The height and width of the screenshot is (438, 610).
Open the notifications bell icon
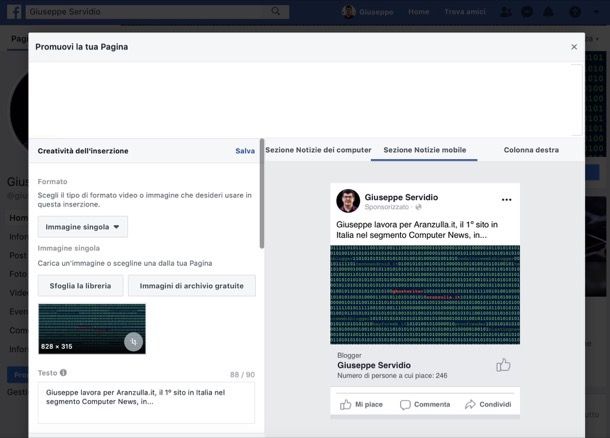(x=548, y=12)
